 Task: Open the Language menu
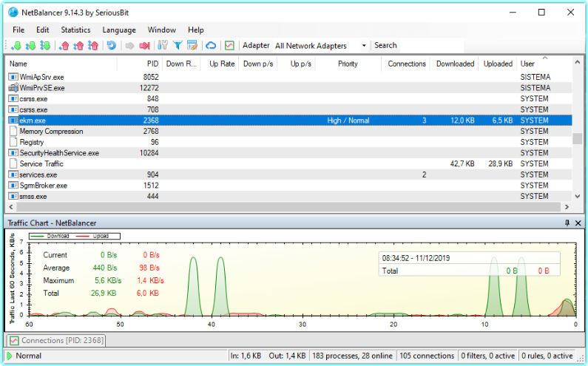pyautogui.click(x=119, y=30)
